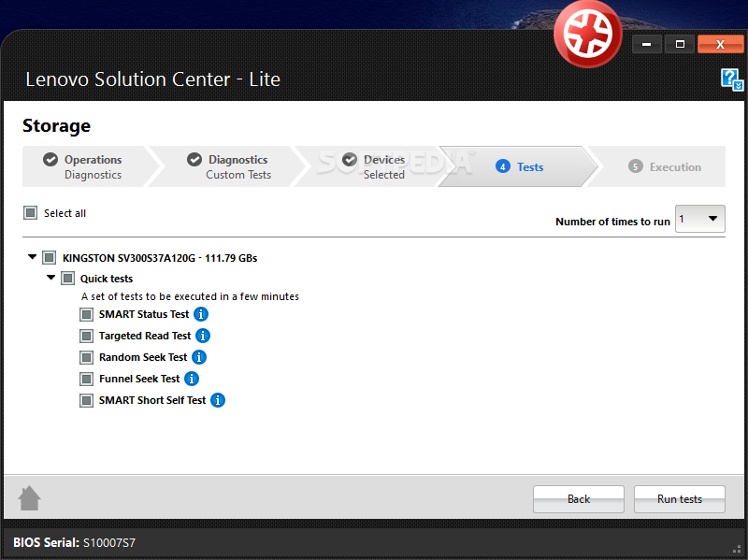
Task: Open info for SMART Short Self Test
Action: pos(218,400)
